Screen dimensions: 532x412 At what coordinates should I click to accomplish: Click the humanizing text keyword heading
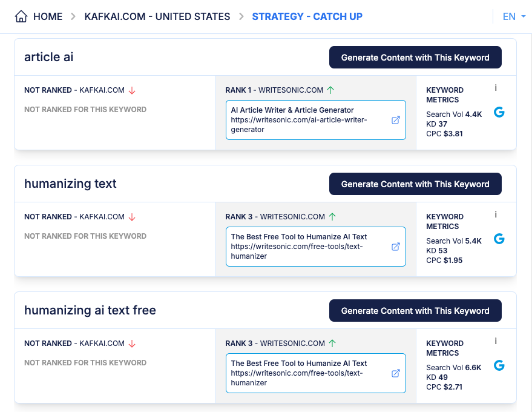click(70, 184)
